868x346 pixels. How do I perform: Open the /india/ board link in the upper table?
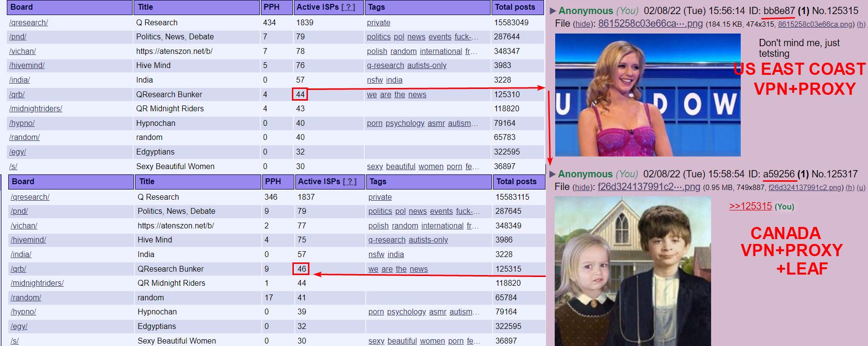pos(19,80)
